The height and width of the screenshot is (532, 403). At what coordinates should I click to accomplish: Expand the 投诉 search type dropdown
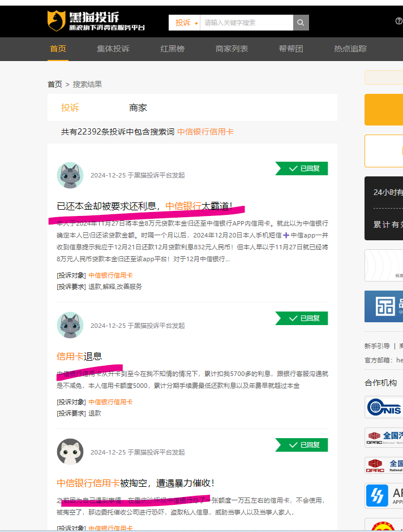pyautogui.click(x=185, y=23)
